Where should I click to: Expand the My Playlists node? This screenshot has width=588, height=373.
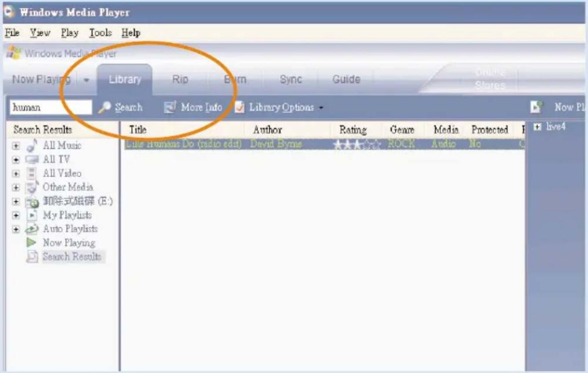[x=16, y=216]
